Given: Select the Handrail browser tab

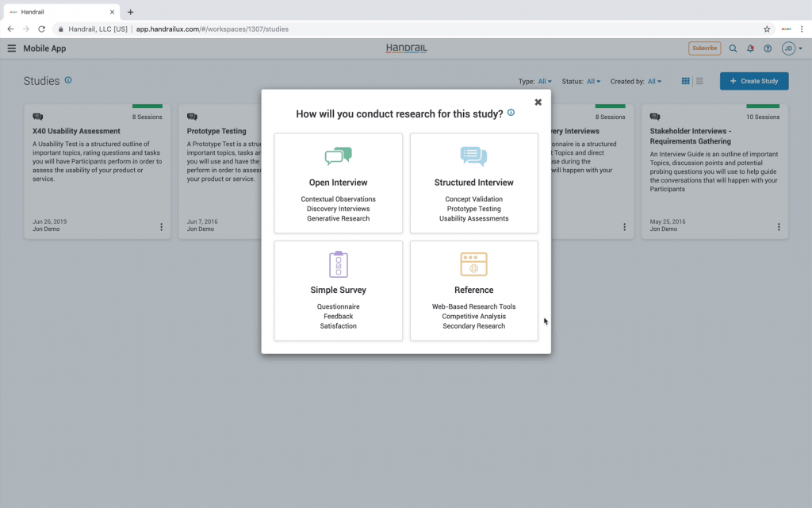Looking at the screenshot, I should click(x=62, y=12).
